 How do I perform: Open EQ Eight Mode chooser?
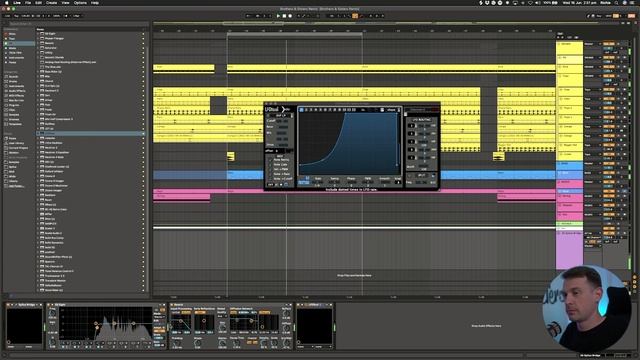pyautogui.click(x=159, y=317)
